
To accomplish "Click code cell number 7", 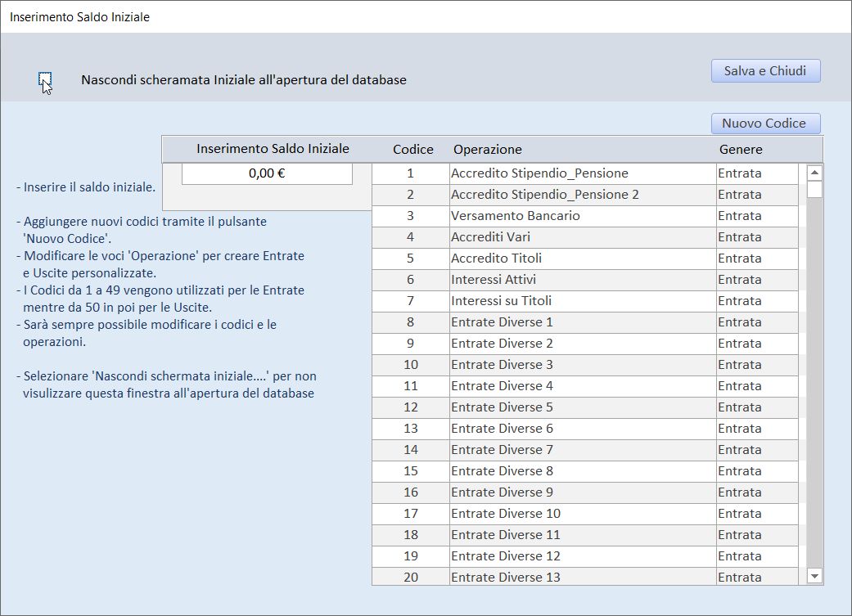I will coord(411,300).
